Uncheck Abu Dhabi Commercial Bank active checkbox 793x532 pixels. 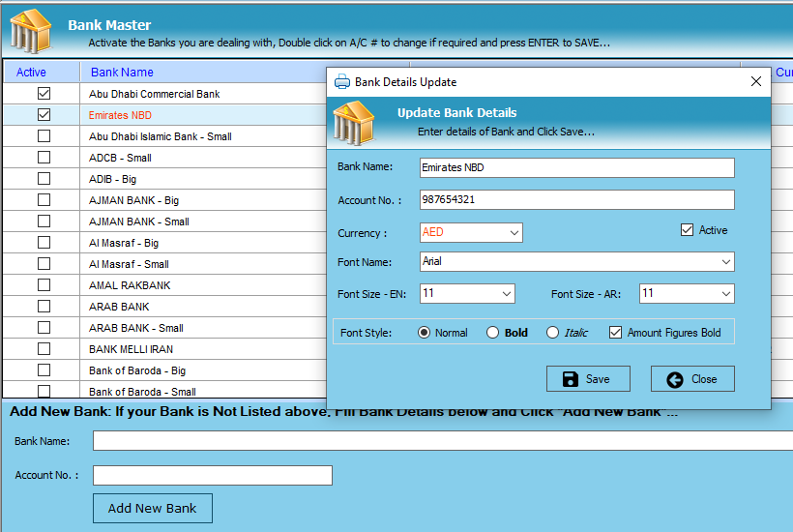(x=44, y=94)
